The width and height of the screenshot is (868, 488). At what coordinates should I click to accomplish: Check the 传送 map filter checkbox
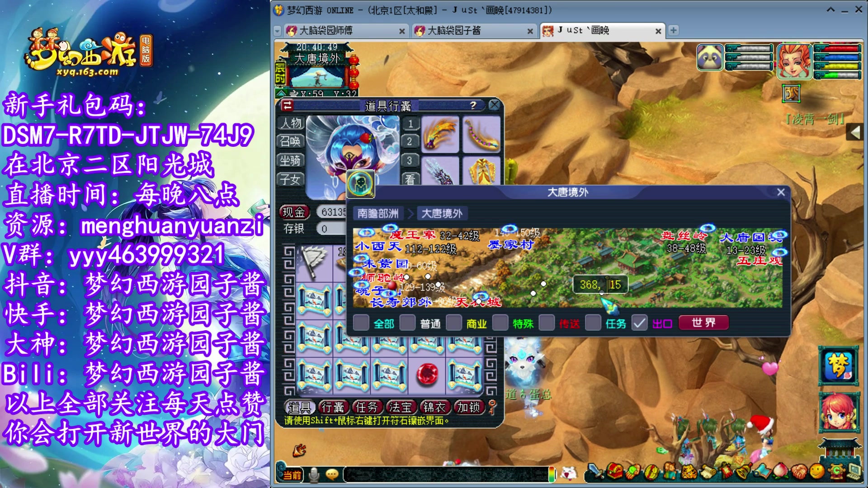(547, 323)
